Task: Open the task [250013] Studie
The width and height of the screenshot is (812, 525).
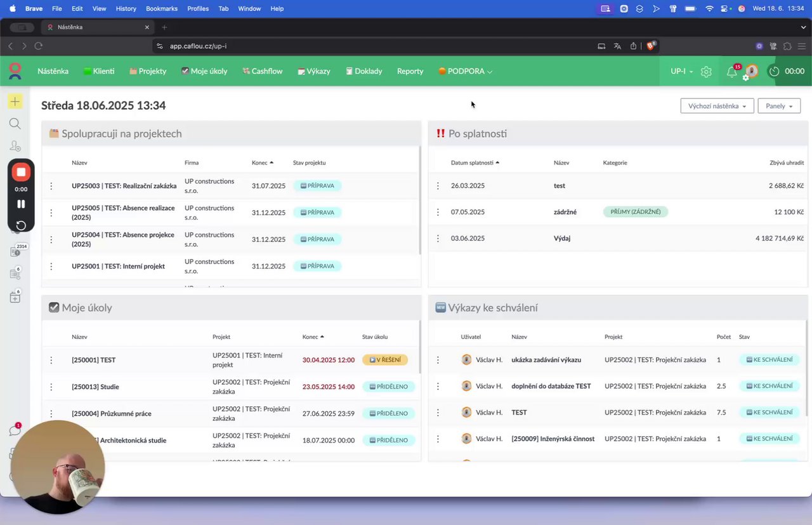Action: pyautogui.click(x=95, y=387)
